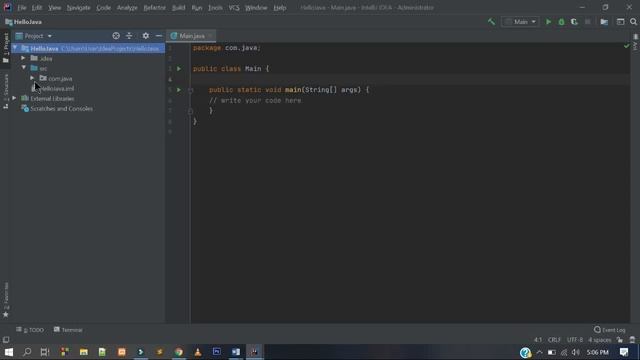Run Main with the green play button
640x360 pixels.
548,22
